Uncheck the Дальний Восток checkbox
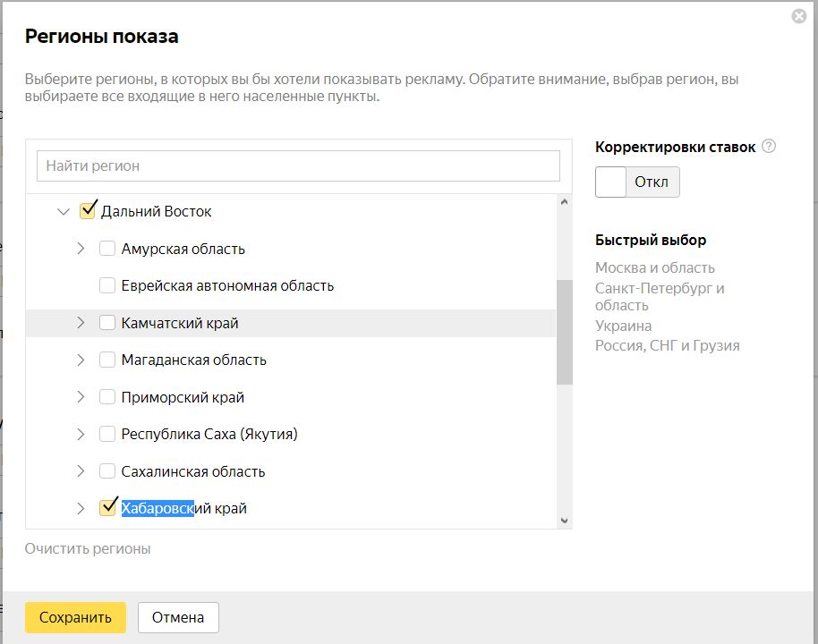The image size is (818, 644). click(88, 211)
